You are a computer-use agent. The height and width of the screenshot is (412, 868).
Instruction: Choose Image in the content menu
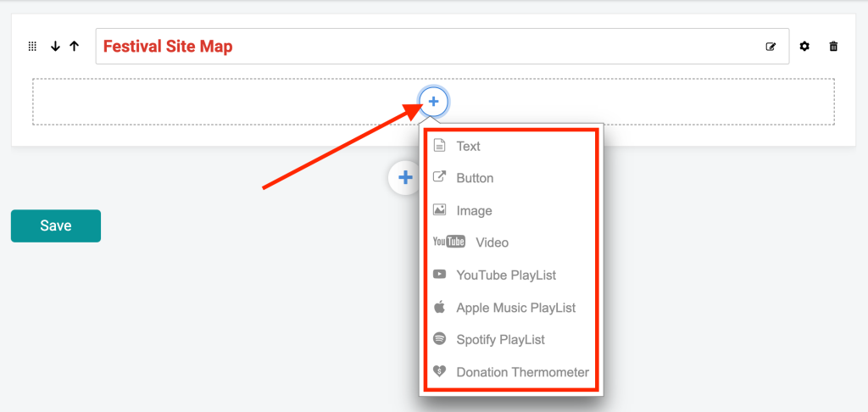tap(511, 210)
